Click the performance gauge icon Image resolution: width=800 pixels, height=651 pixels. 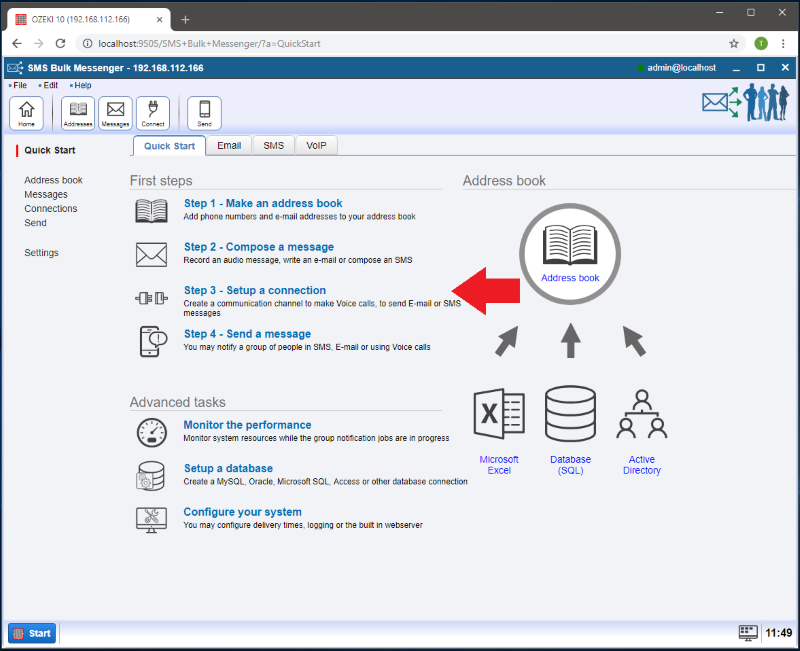coord(151,432)
